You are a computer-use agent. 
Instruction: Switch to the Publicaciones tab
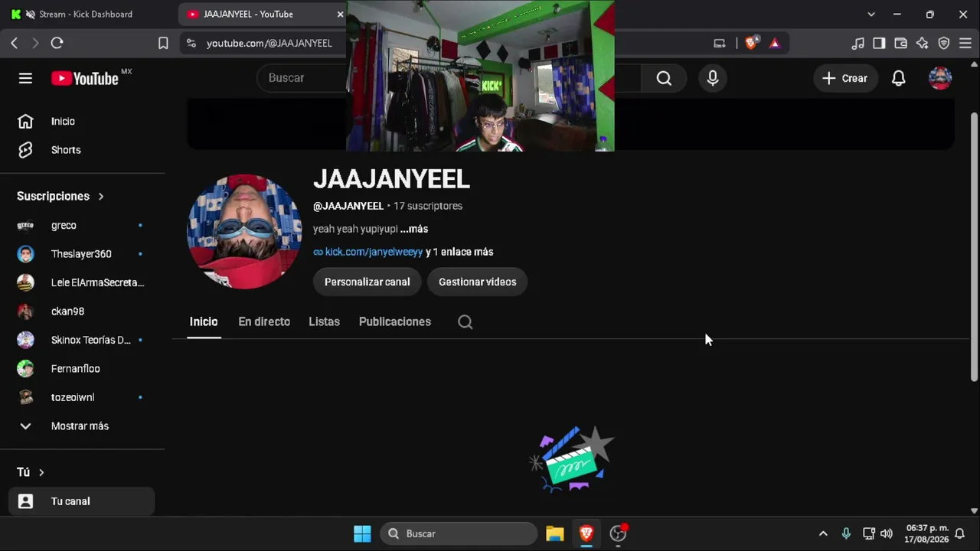pos(395,321)
